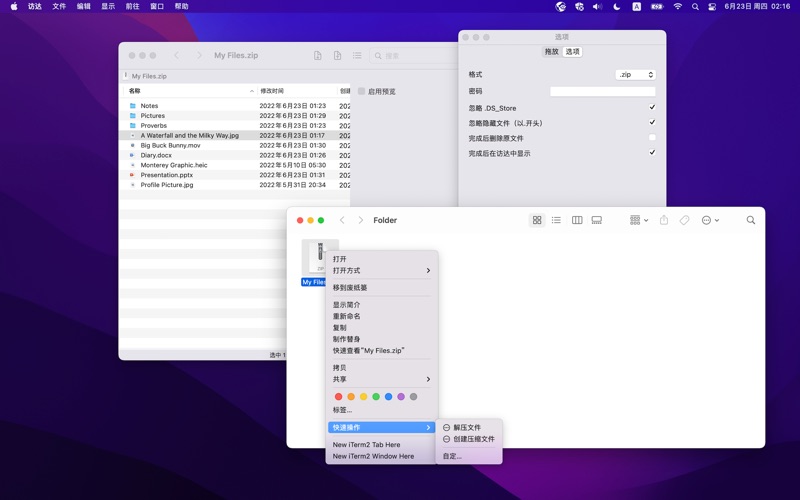This screenshot has width=800, height=500.
Task: Click the Wi-Fi icon in menu bar
Action: point(678,6)
